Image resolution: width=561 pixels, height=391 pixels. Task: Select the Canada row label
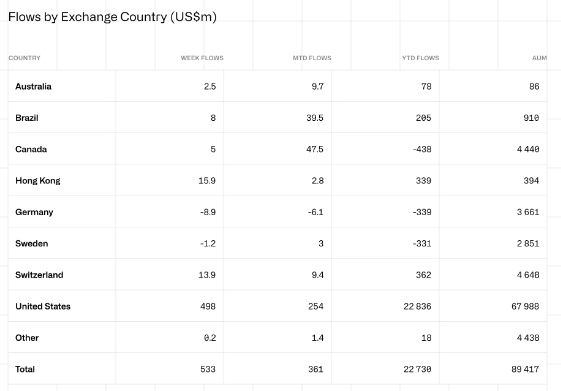[31, 149]
